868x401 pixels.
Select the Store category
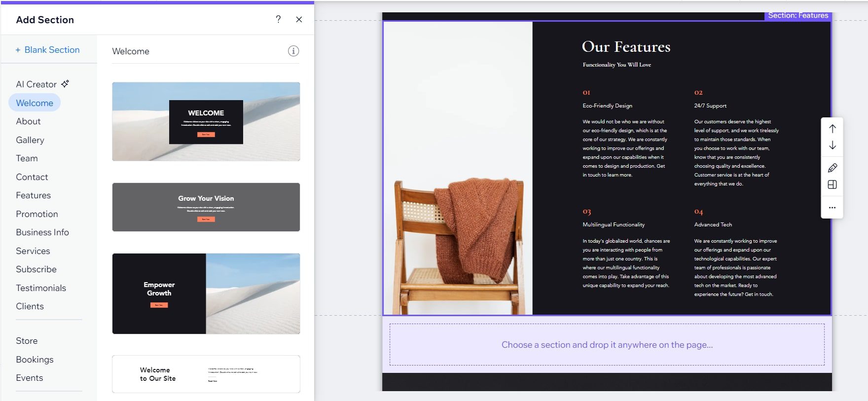pos(27,341)
